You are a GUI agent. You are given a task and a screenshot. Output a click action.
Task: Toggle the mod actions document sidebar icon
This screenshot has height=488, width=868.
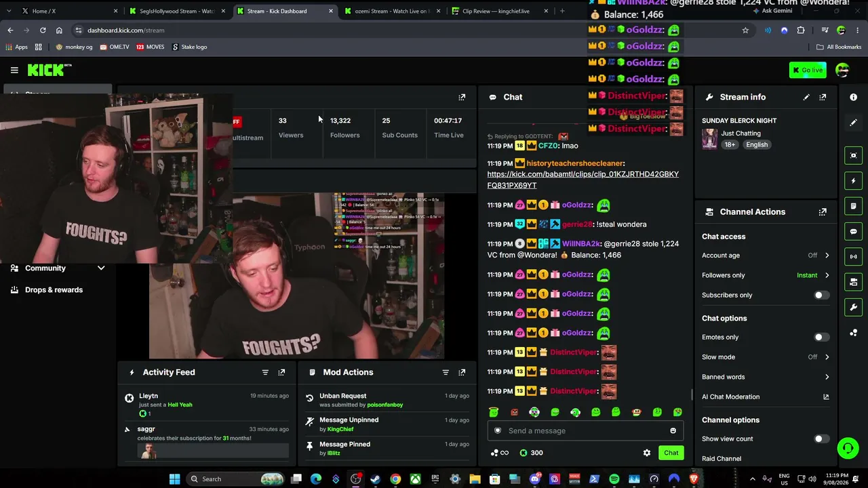click(853, 206)
